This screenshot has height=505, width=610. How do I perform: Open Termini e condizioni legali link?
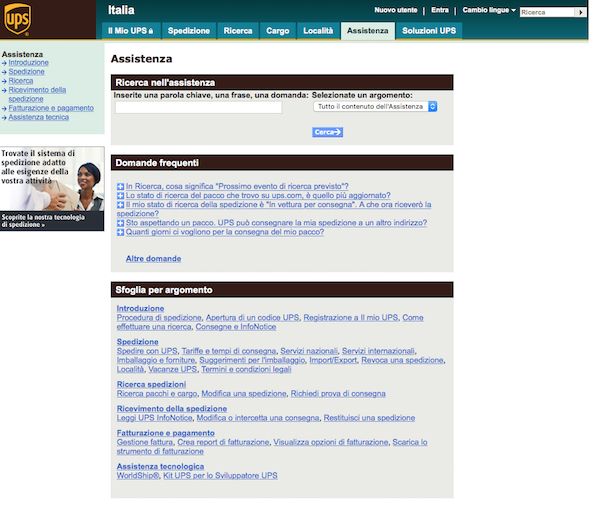pyautogui.click(x=246, y=369)
